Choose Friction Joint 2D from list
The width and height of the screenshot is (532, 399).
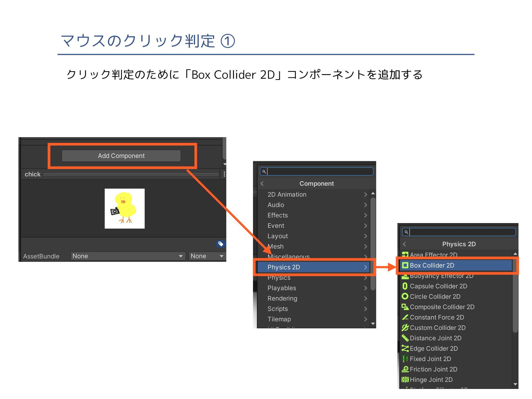(433, 369)
